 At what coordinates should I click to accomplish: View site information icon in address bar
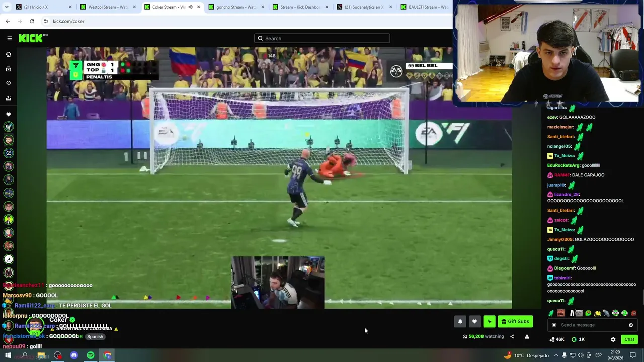[x=46, y=21]
